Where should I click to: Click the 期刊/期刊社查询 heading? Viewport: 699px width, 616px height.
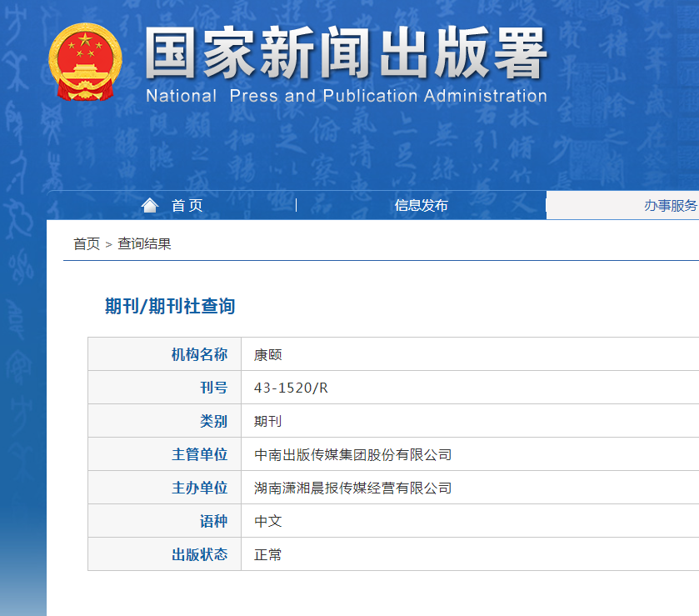pos(170,306)
